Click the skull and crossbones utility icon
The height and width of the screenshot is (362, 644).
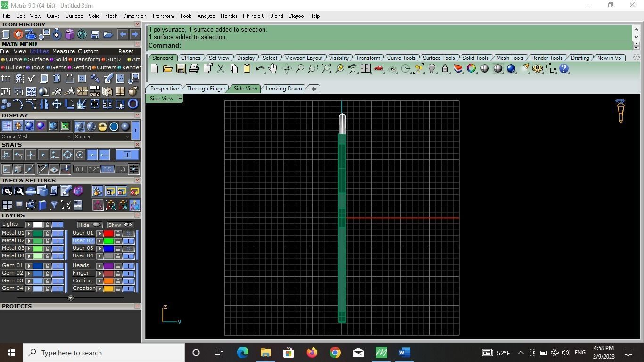coord(19,78)
